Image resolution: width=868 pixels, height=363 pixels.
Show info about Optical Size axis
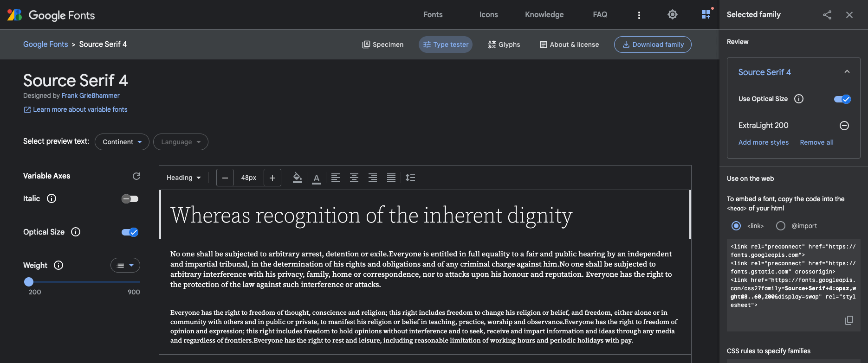point(76,232)
